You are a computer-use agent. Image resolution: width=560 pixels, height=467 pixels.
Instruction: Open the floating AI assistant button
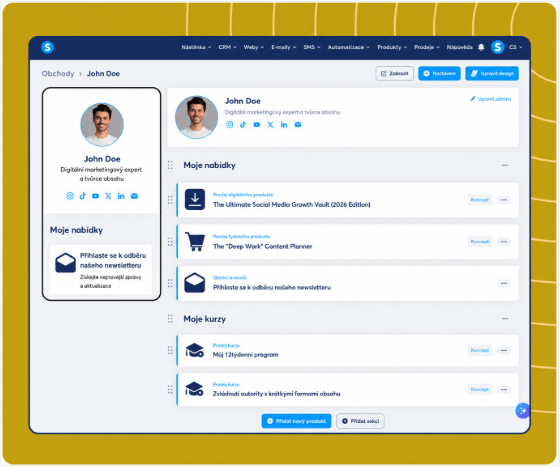tap(522, 411)
